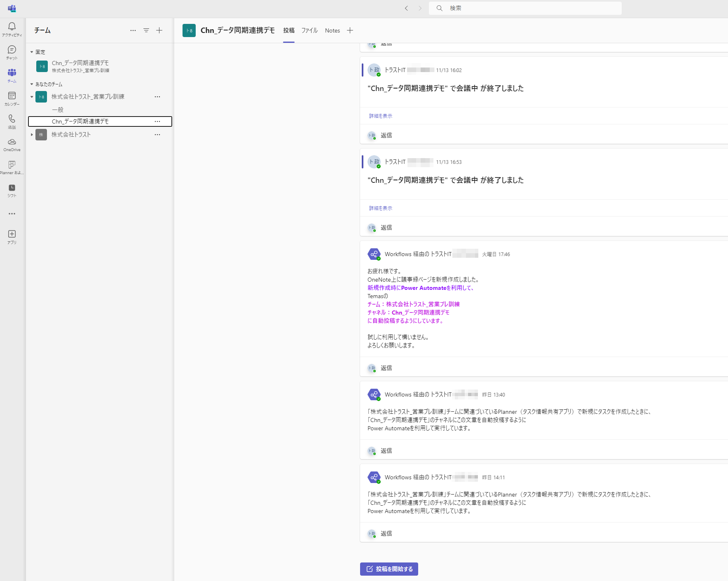This screenshot has height=581, width=728.
Task: Open the Shifts clock icon
Action: [12, 191]
